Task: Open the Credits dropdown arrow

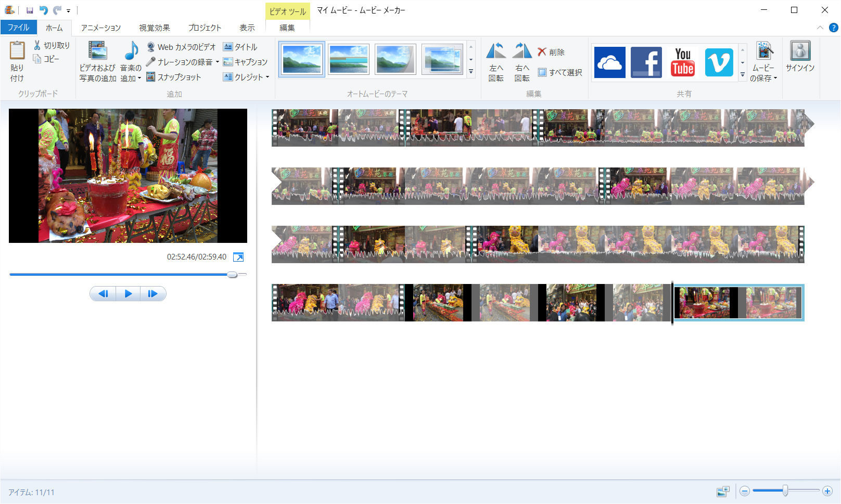Action: pos(267,77)
